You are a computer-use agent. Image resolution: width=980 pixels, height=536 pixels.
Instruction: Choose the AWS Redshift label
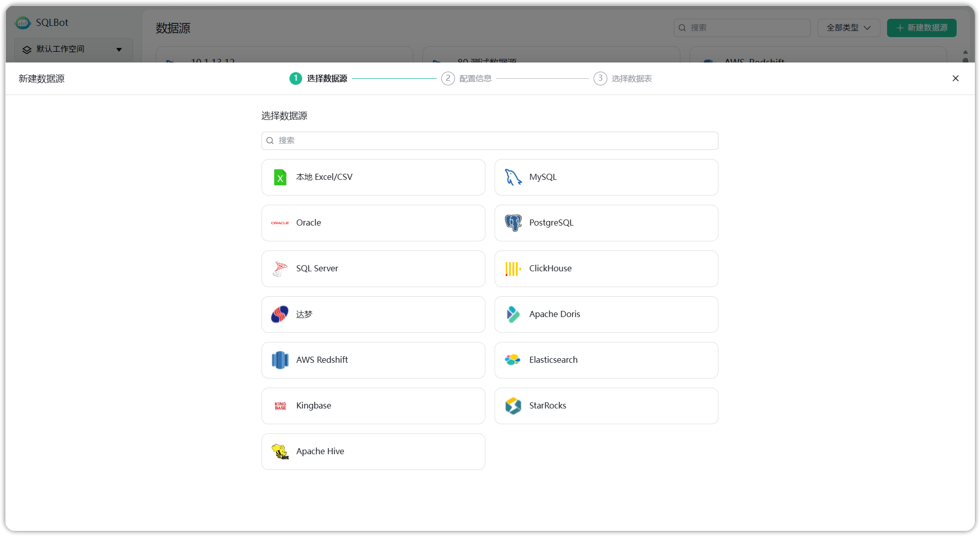pyautogui.click(x=322, y=360)
